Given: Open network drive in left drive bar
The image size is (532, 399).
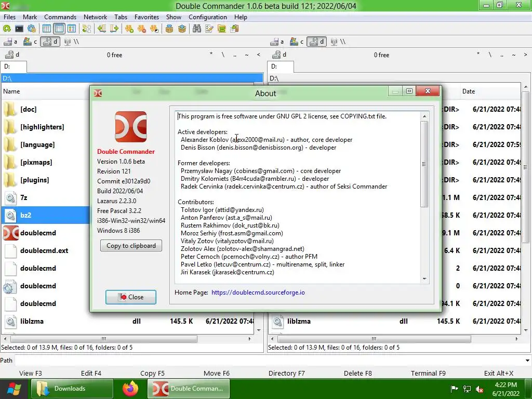Looking at the screenshot, I should tap(72, 42).
